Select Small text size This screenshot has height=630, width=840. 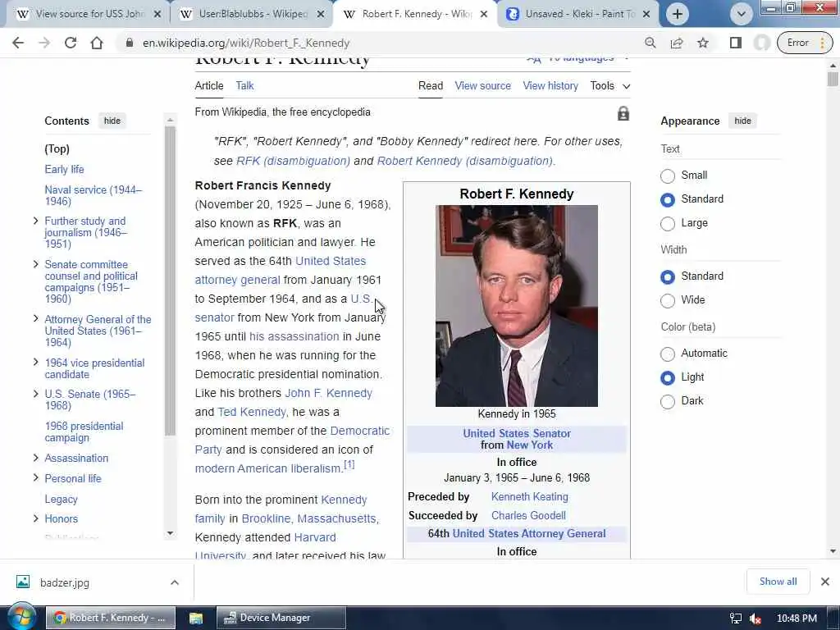pyautogui.click(x=668, y=176)
